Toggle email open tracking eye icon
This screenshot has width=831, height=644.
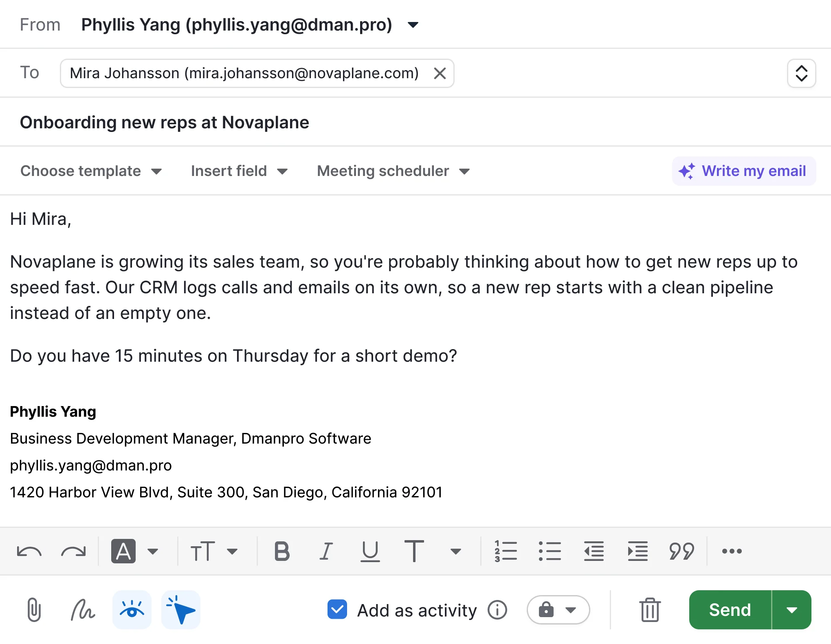point(132,610)
